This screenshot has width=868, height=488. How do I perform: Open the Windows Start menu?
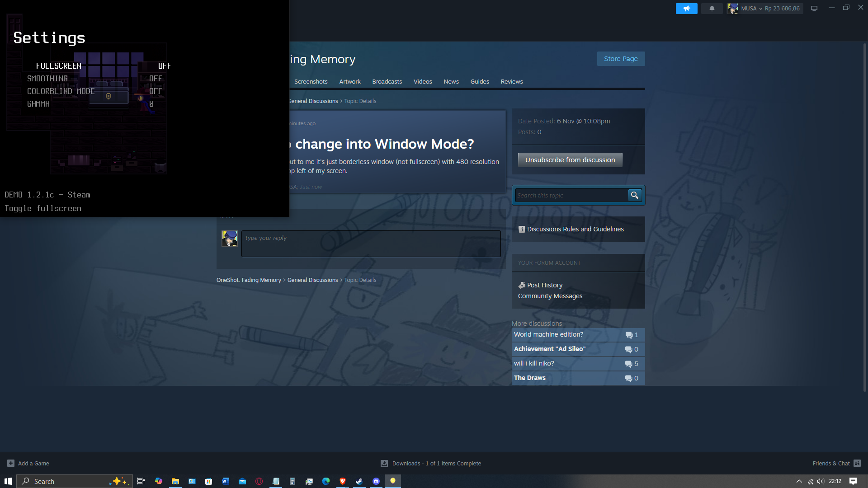pyautogui.click(x=8, y=481)
